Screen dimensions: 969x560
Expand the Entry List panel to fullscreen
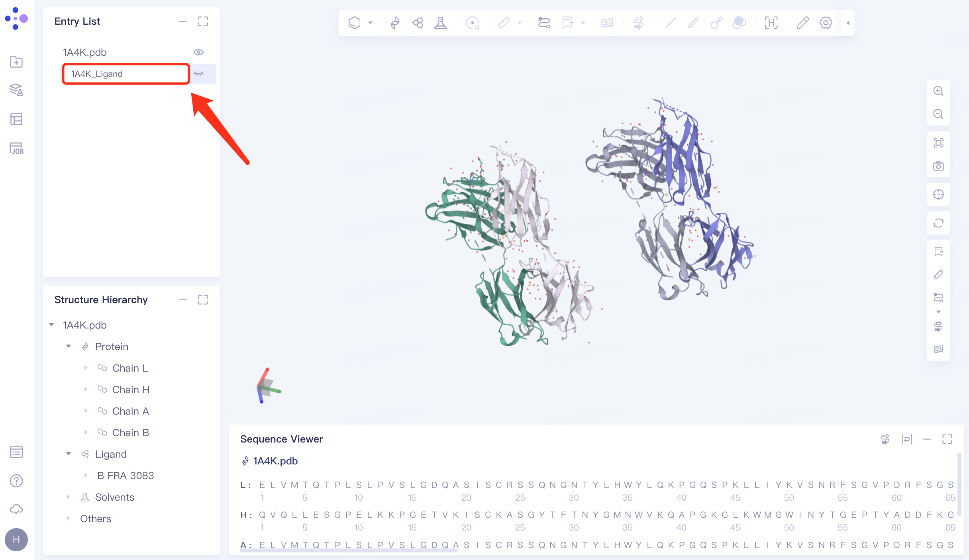click(203, 21)
